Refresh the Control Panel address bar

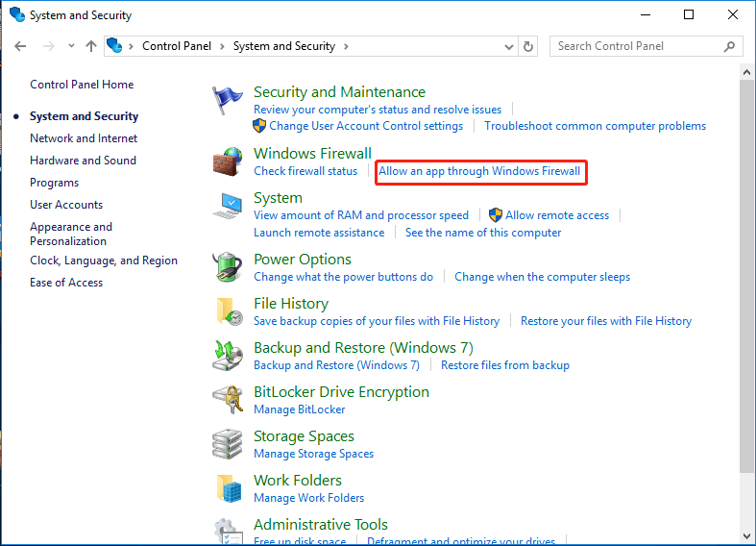click(x=528, y=46)
